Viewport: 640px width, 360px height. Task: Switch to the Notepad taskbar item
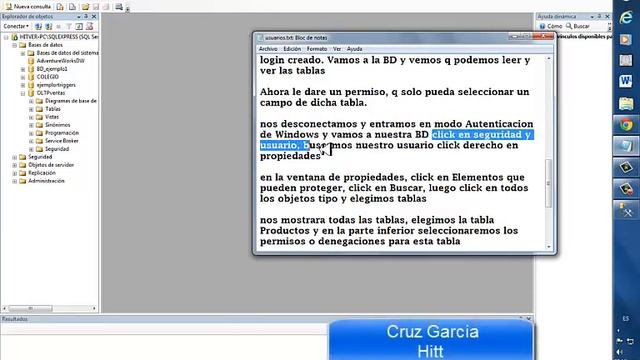(626, 146)
